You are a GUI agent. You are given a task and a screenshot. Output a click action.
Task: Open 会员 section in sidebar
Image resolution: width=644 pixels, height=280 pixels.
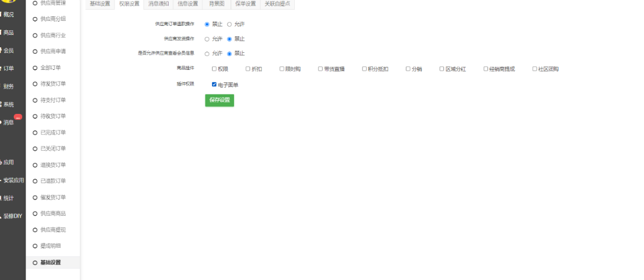pos(8,51)
